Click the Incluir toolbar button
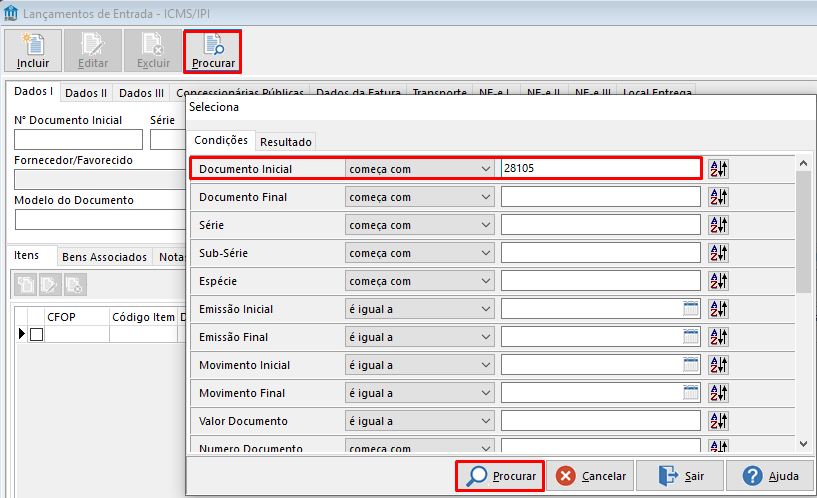 33,51
